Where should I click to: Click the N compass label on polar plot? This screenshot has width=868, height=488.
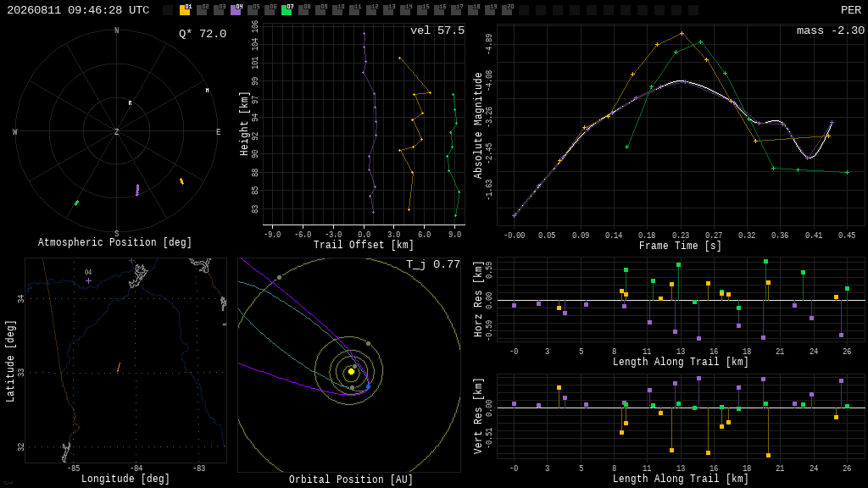pos(116,30)
